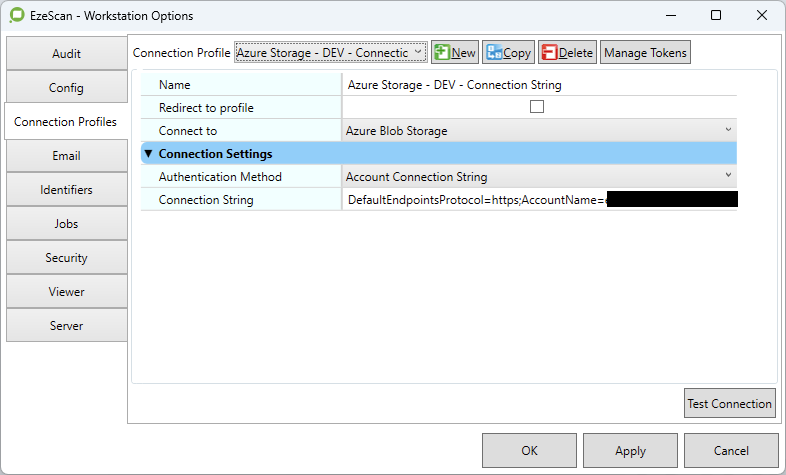Switch to the Audit tab
The image size is (786, 475).
click(66, 54)
